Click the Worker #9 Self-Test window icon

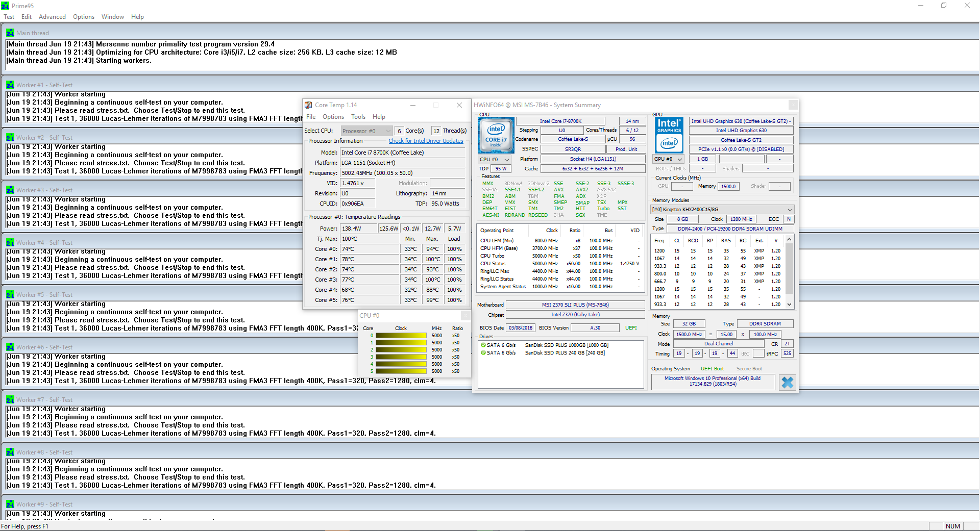tap(10, 504)
